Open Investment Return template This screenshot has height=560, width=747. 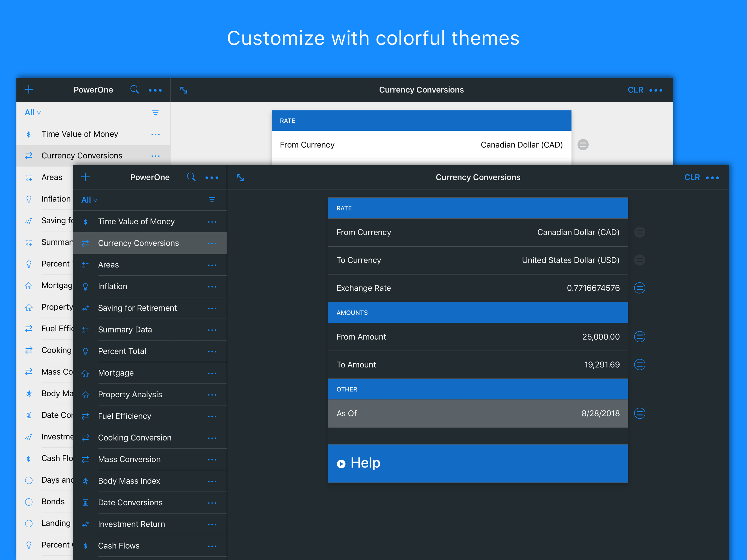coord(150,524)
